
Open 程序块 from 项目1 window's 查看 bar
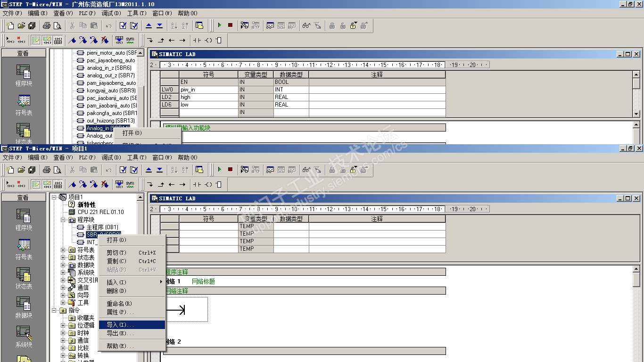24,220
